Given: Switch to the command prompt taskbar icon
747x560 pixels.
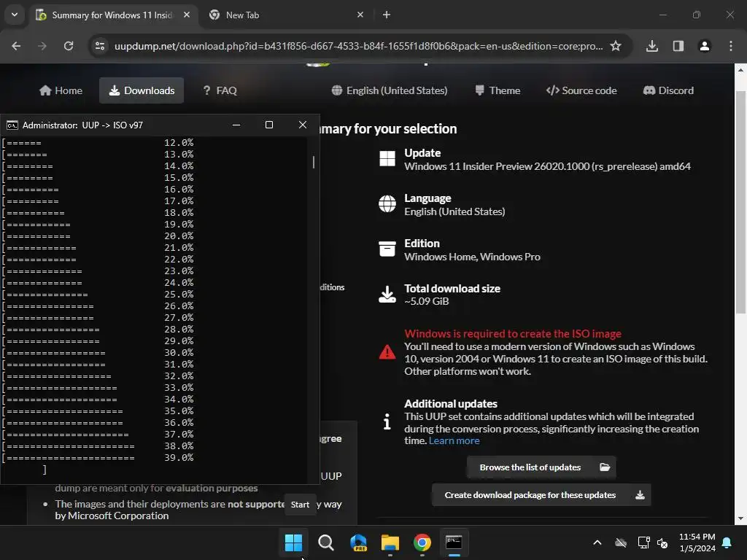Looking at the screenshot, I should [454, 542].
